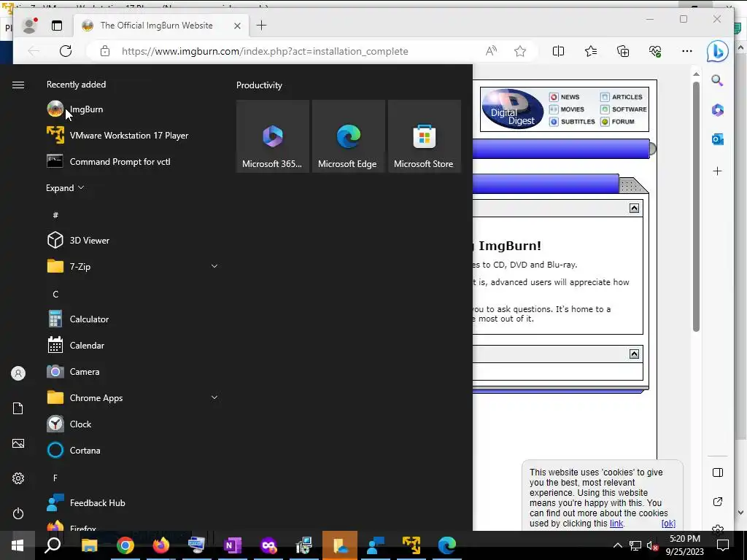Image resolution: width=747 pixels, height=560 pixels.
Task: Show hidden system tray icons
Action: (x=617, y=545)
